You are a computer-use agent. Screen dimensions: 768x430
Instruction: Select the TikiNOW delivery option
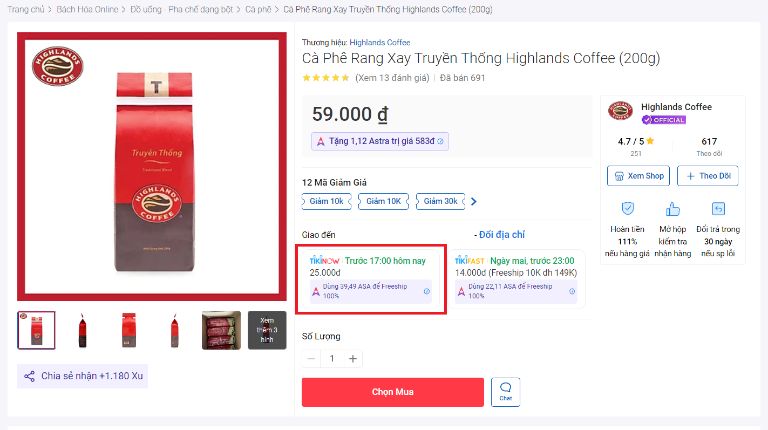pos(371,279)
